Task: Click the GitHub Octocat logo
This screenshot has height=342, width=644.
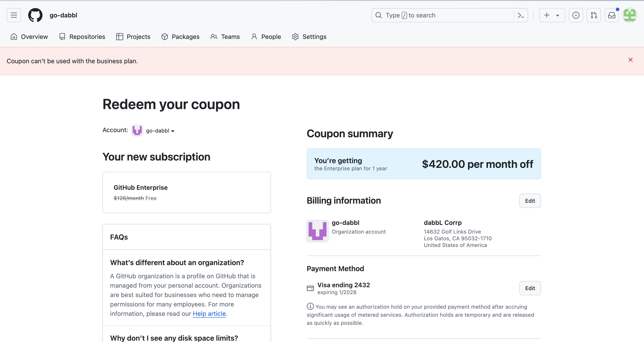Action: [x=35, y=15]
